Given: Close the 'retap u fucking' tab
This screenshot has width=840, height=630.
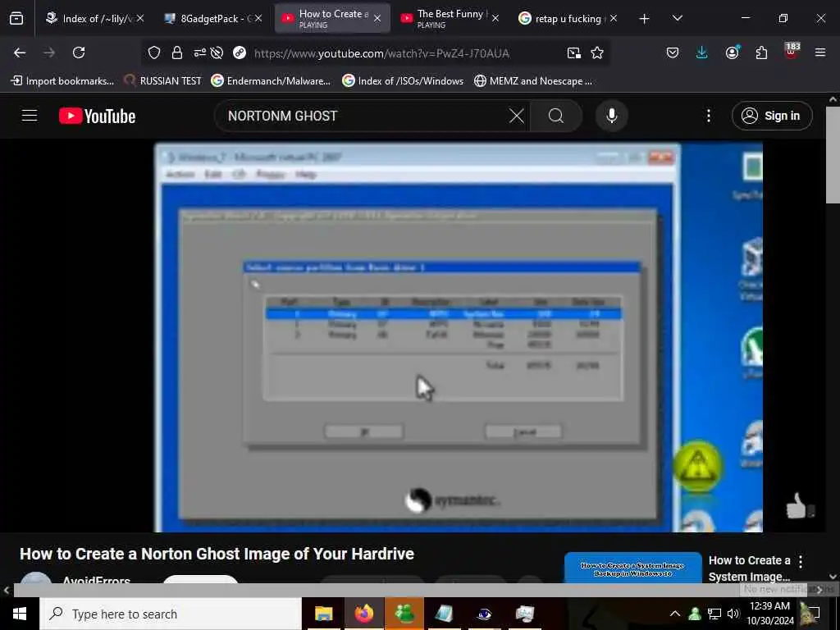Looking at the screenshot, I should tap(614, 18).
